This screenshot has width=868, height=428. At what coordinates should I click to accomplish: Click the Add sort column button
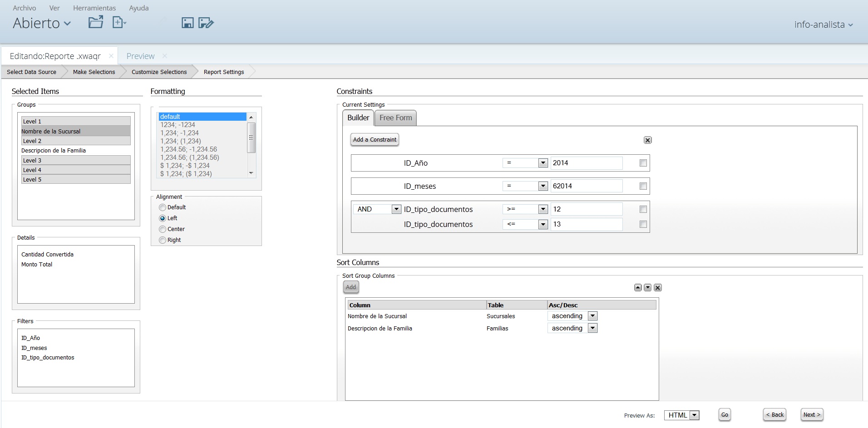[351, 287]
